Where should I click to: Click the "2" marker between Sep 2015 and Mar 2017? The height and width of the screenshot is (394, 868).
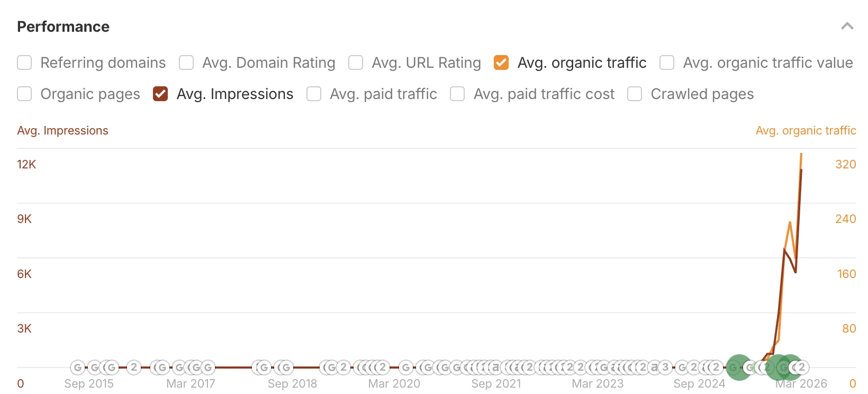pos(134,367)
